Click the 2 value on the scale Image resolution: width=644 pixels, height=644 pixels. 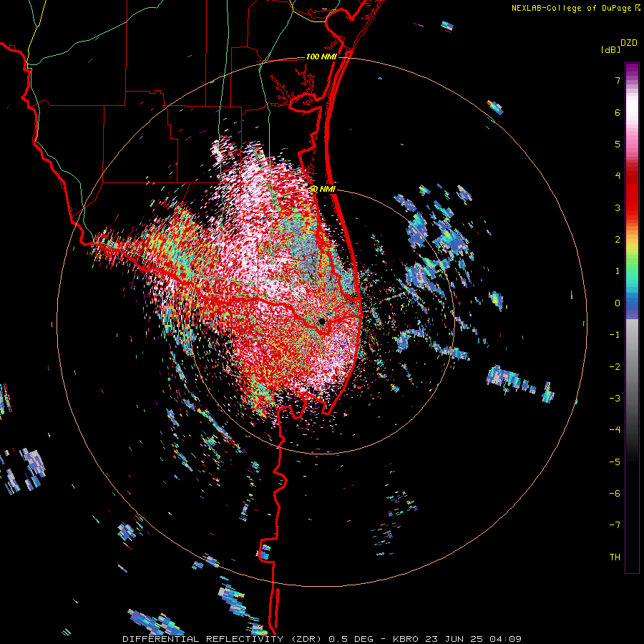(618, 240)
